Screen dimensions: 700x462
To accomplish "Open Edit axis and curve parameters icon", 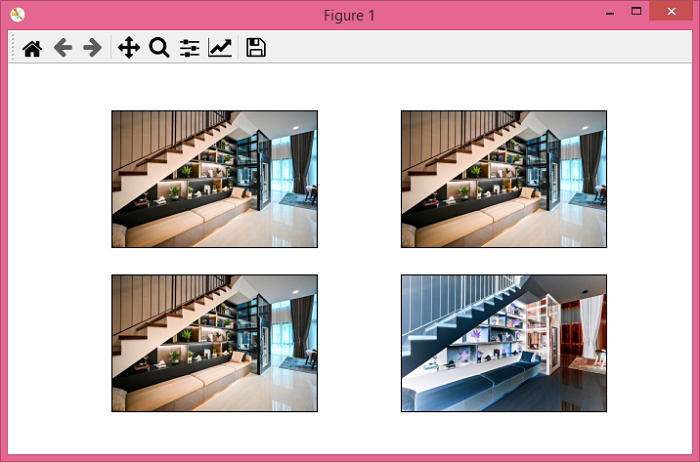I will click(220, 48).
